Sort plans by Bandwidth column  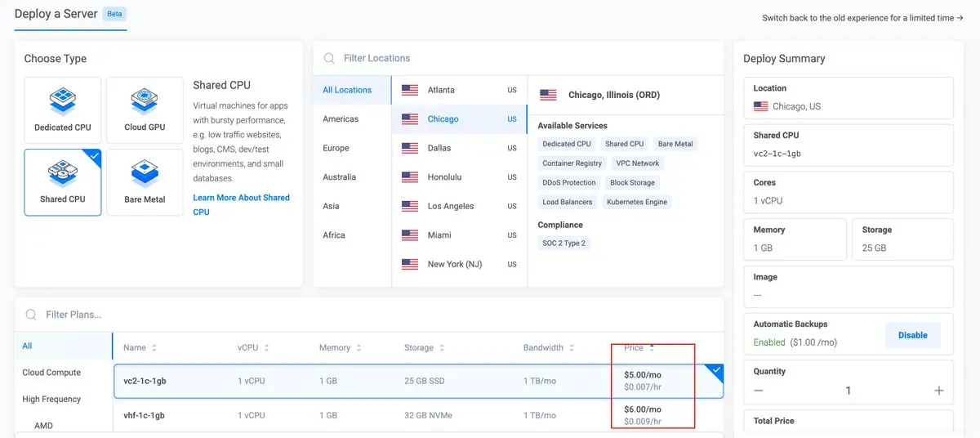click(x=549, y=347)
